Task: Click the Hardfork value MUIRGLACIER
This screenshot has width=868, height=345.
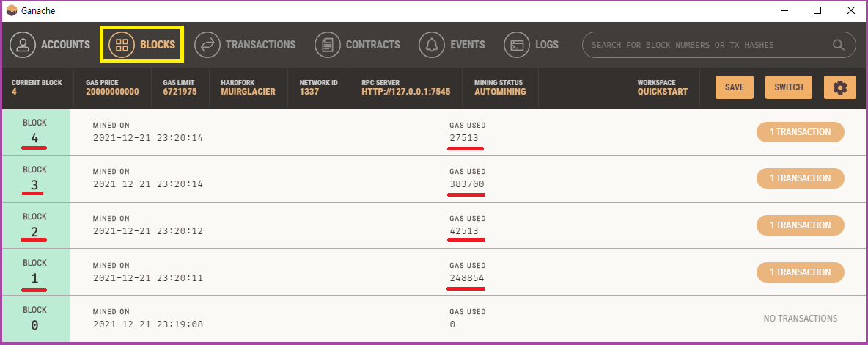Action: (248, 92)
